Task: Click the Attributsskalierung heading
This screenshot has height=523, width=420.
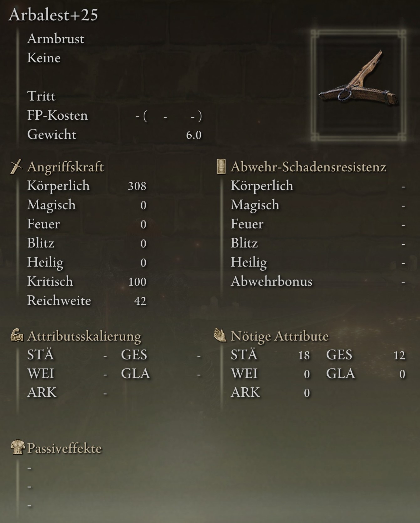Action: tap(84, 336)
